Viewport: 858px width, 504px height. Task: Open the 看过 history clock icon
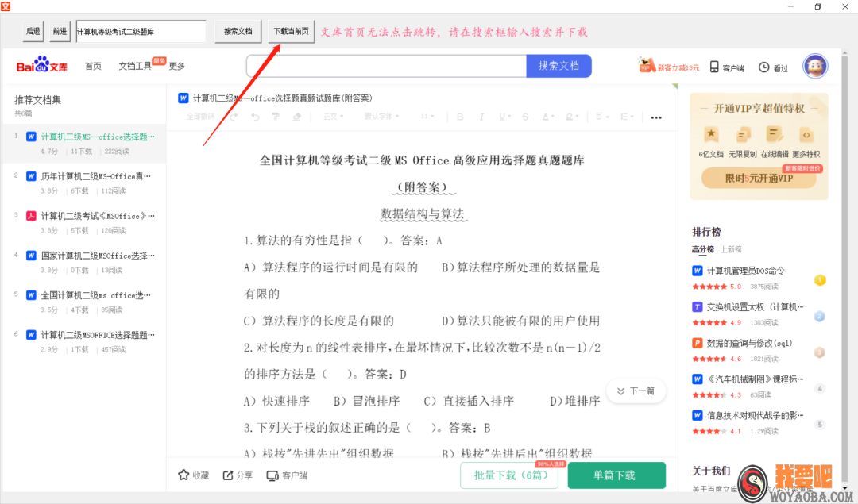pyautogui.click(x=764, y=67)
